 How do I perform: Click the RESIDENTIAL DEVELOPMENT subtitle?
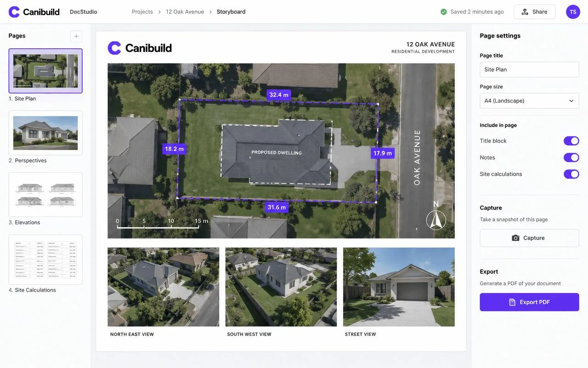(x=423, y=52)
